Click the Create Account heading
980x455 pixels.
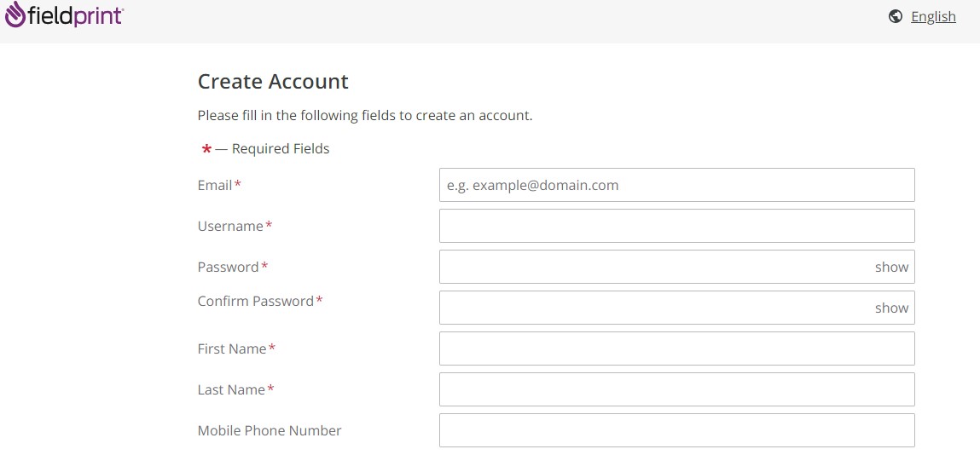point(273,82)
